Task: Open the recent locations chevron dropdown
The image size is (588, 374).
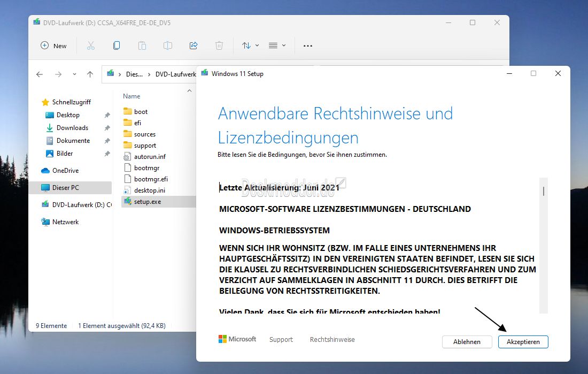Action: click(x=74, y=74)
